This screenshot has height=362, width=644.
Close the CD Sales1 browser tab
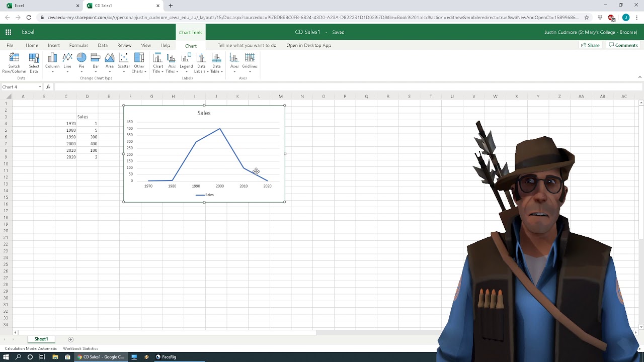tap(158, 6)
